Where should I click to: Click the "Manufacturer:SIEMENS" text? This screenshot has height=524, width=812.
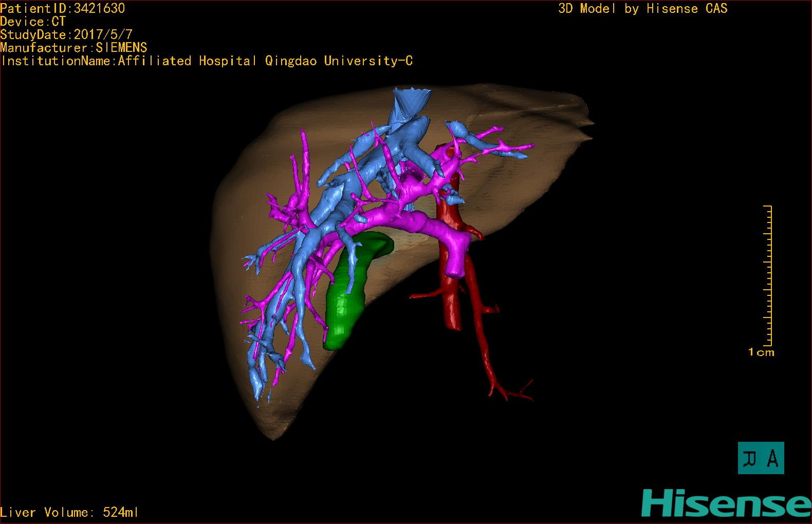pos(73,48)
